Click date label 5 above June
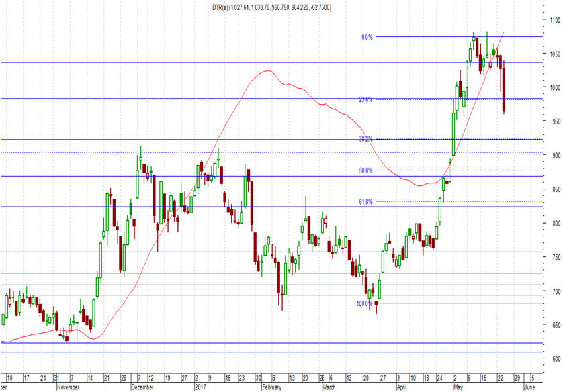Screen dimensions: 563x392 533,378
